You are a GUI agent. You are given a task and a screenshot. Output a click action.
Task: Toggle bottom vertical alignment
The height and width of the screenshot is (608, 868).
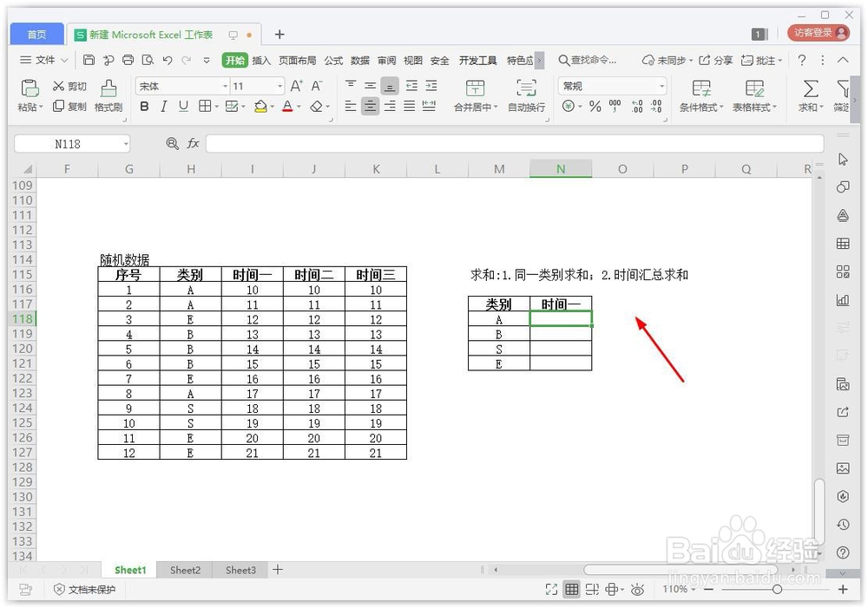coord(390,86)
